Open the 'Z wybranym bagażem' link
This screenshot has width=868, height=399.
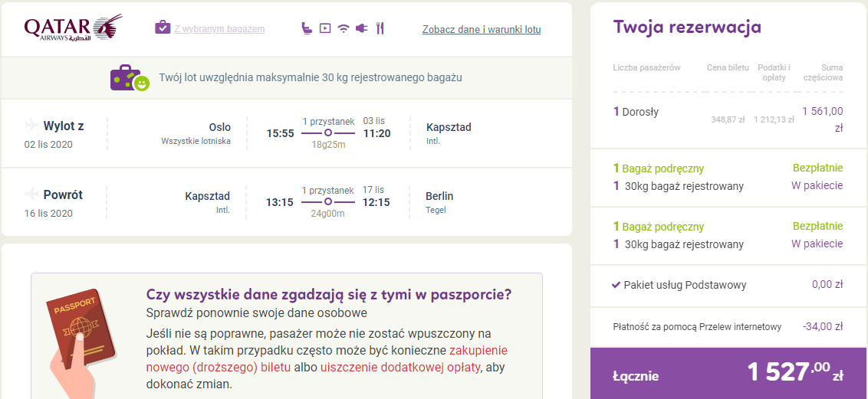(219, 29)
